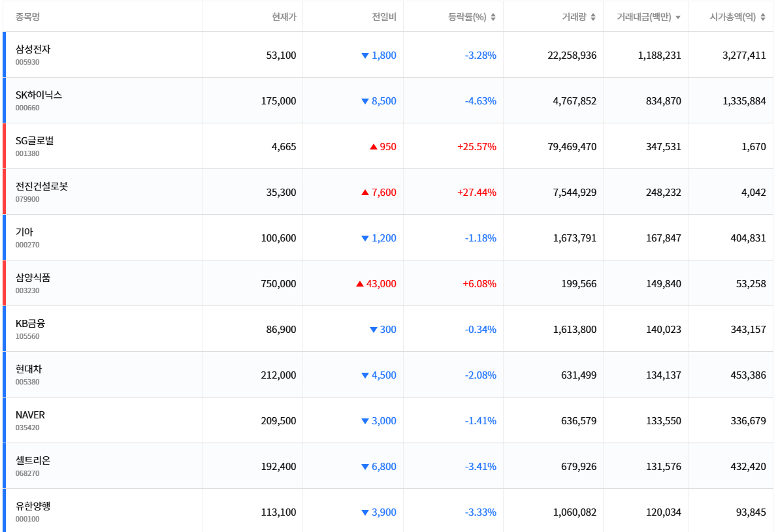Click the -0.34% change rate

pos(480,329)
